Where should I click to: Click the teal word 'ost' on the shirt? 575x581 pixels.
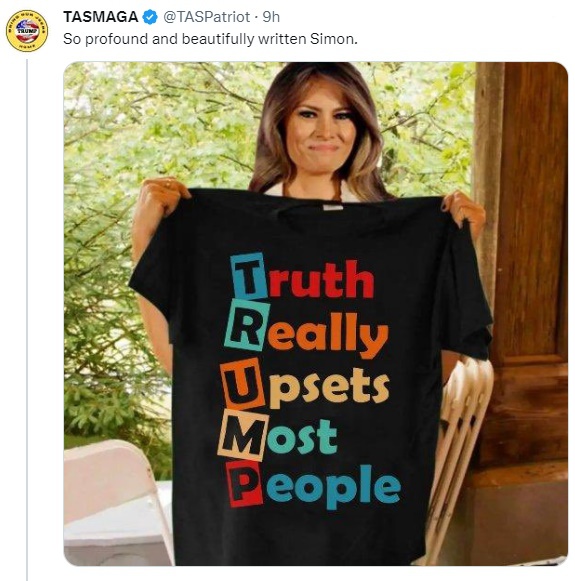point(302,438)
